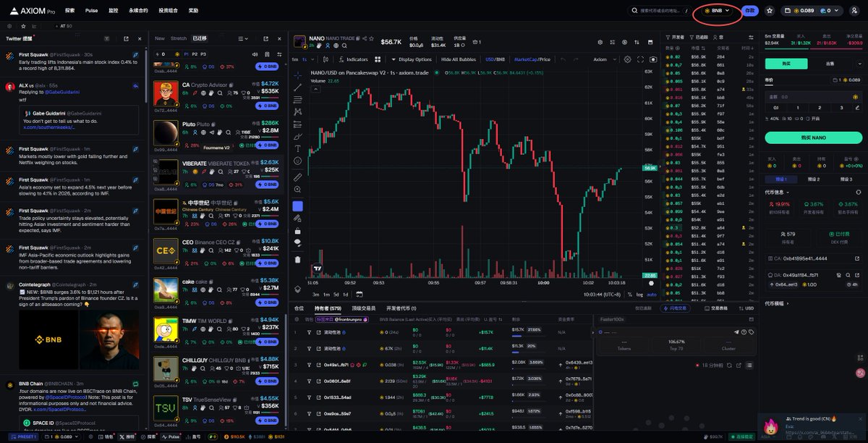Enter chart fullscreen mode

pyautogui.click(x=641, y=59)
